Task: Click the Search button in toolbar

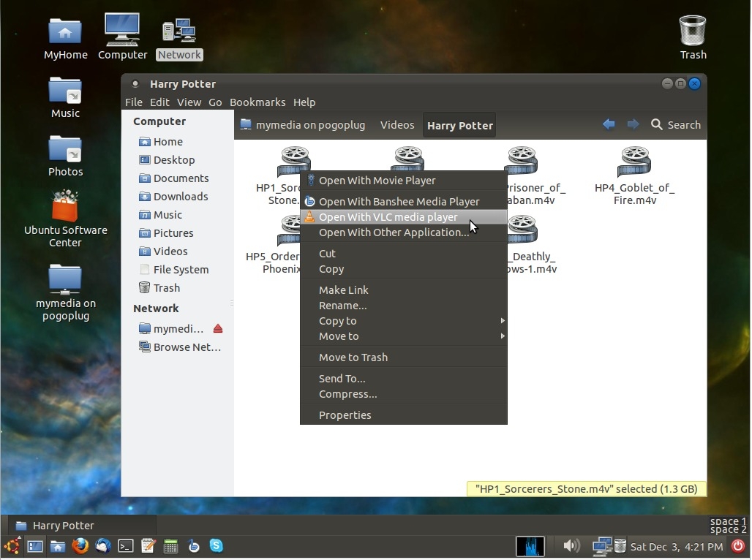Action: click(676, 125)
